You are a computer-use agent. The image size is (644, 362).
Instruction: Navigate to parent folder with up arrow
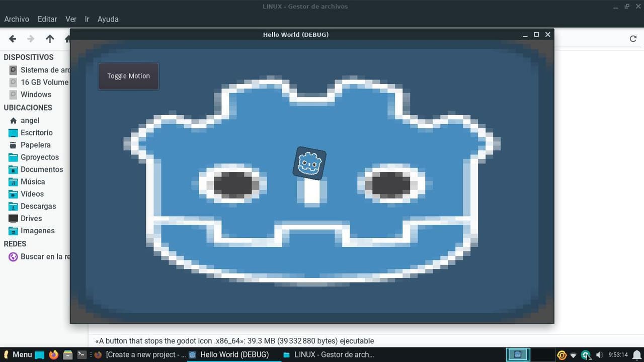[x=50, y=39]
